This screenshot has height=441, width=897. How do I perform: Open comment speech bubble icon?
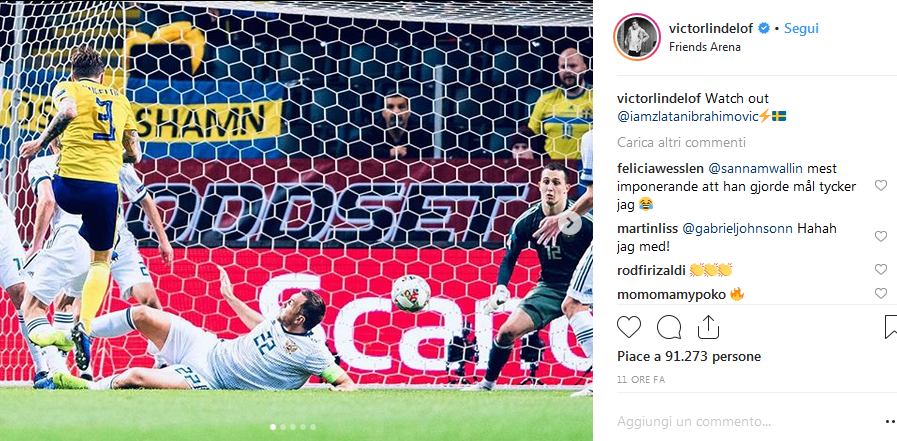click(669, 327)
